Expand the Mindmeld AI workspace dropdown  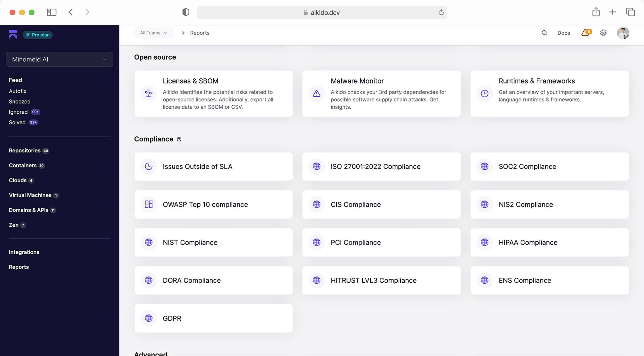click(60, 59)
